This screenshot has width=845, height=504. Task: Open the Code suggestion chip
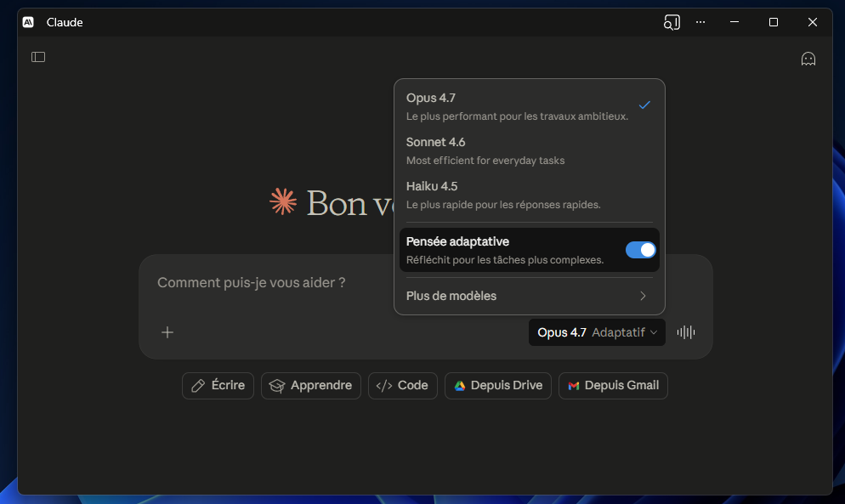(x=402, y=386)
